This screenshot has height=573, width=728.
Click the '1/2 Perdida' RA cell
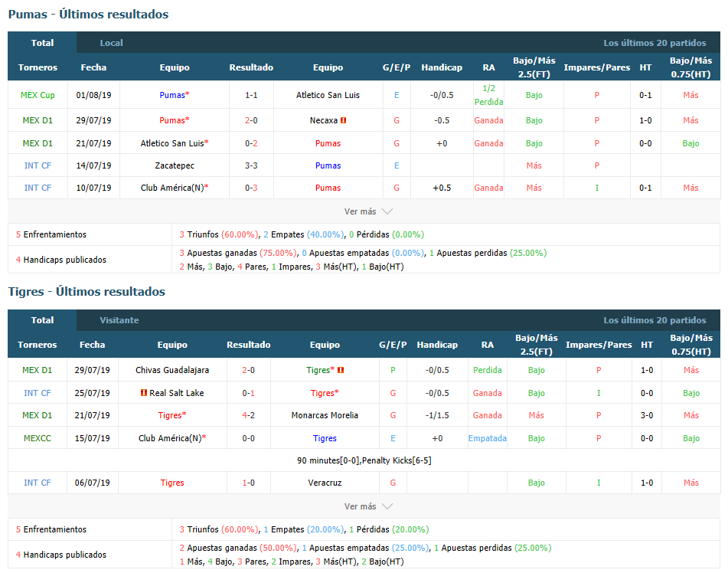pyautogui.click(x=489, y=95)
